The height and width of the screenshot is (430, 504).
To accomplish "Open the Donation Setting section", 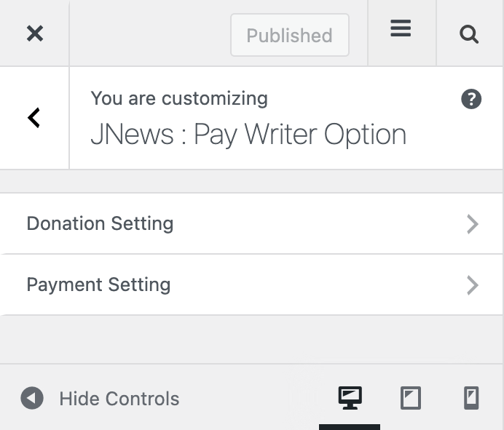I will click(x=100, y=223).
